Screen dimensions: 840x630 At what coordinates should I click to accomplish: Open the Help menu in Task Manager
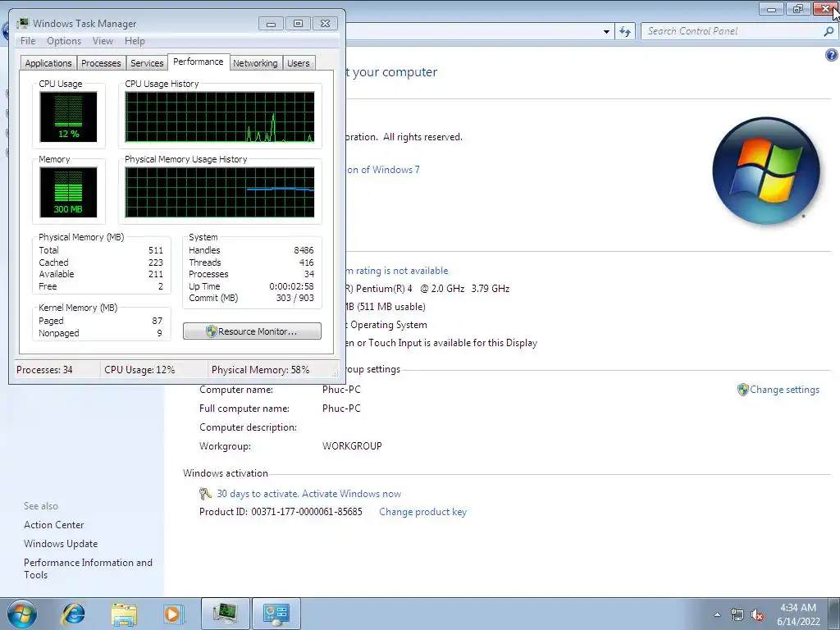pos(135,41)
